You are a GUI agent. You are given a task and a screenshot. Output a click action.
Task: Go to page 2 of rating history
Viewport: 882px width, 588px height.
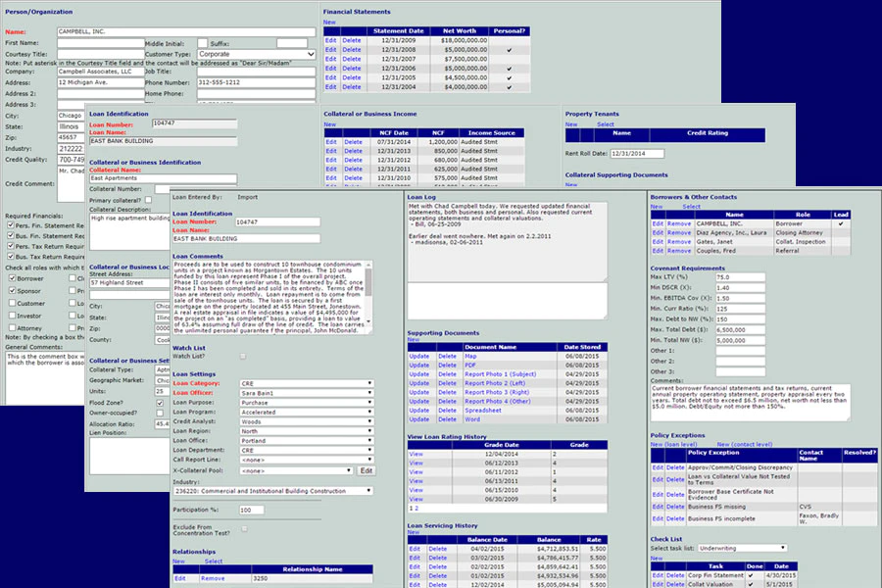416,508
